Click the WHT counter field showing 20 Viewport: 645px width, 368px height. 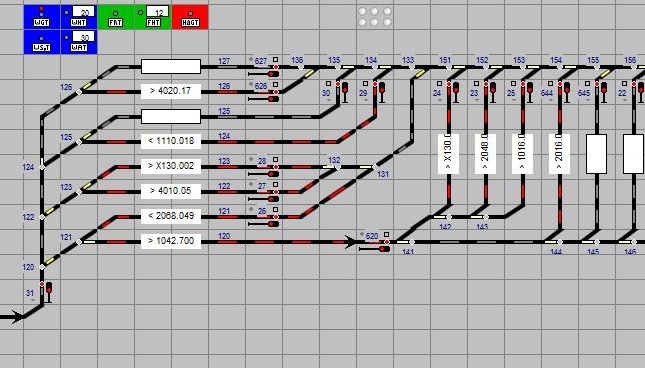click(84, 12)
